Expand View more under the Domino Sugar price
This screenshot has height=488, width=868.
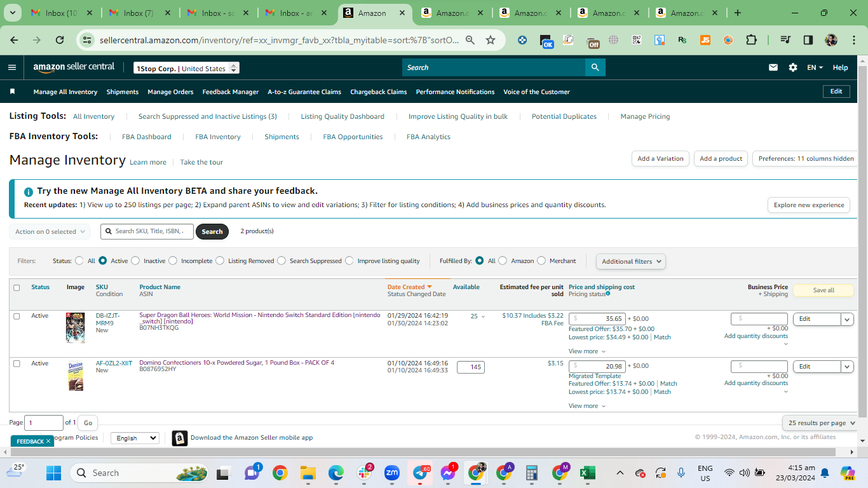point(587,405)
